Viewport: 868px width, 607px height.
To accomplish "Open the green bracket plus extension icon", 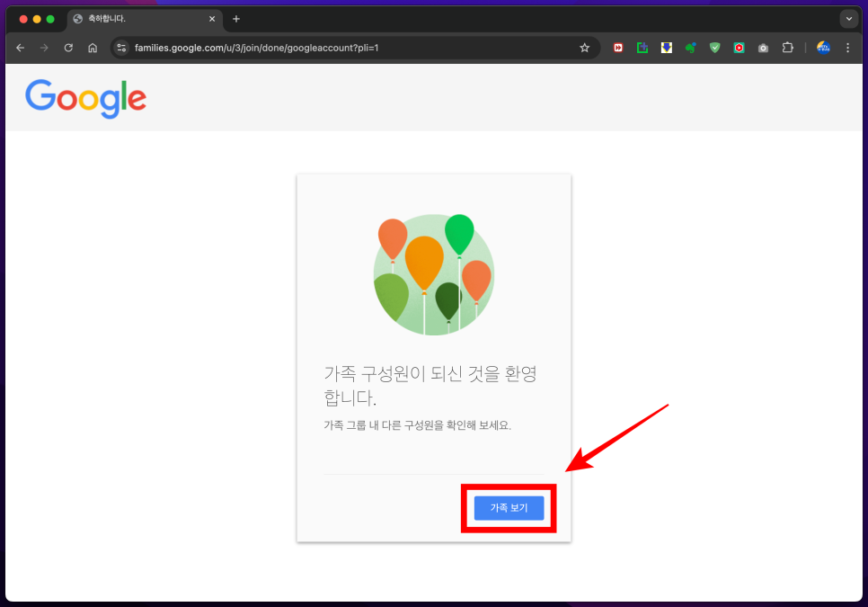I will [x=642, y=49].
